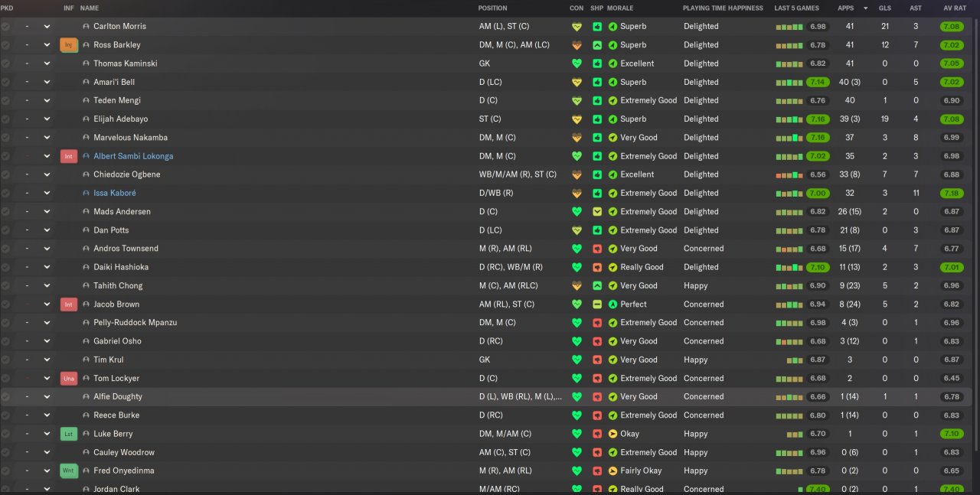This screenshot has width=980, height=495.
Task: Click the Int badge beside Jacob Brown
Action: point(68,304)
